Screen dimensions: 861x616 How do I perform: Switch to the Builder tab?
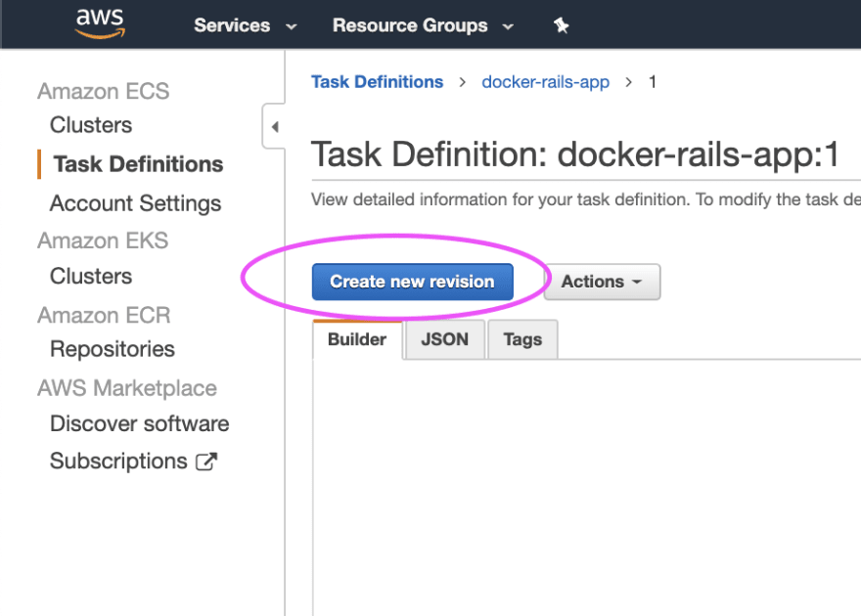tap(357, 339)
